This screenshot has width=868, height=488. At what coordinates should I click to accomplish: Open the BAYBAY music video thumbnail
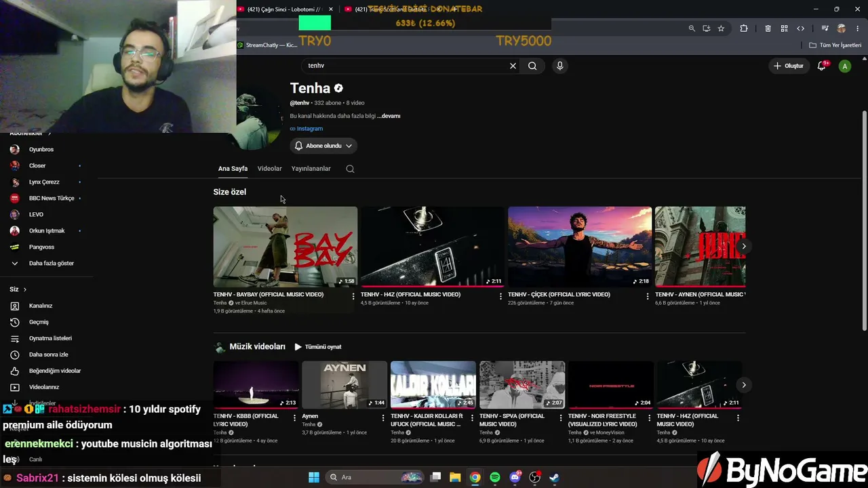click(285, 247)
